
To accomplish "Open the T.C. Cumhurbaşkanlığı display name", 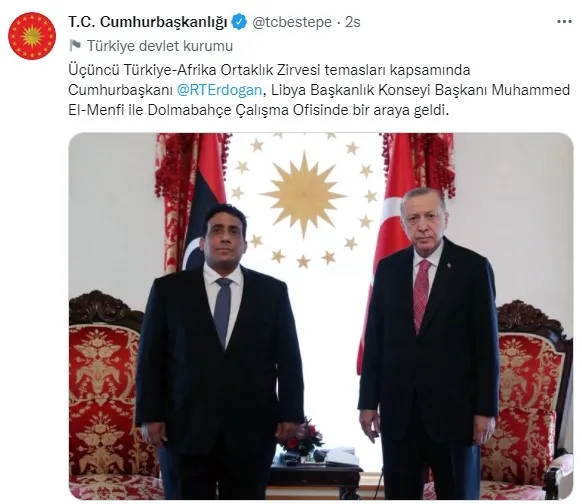I will click(x=148, y=22).
